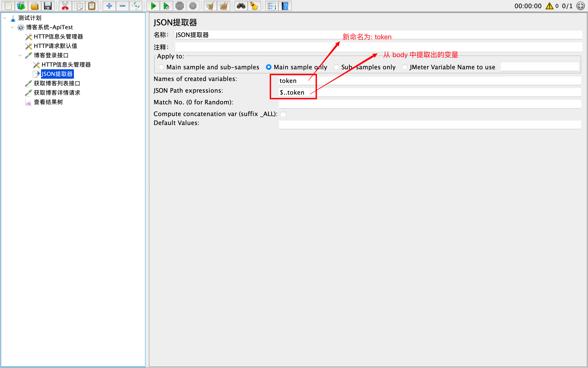Collapse the 测试计划 tree node
588x368 pixels.
point(4,18)
